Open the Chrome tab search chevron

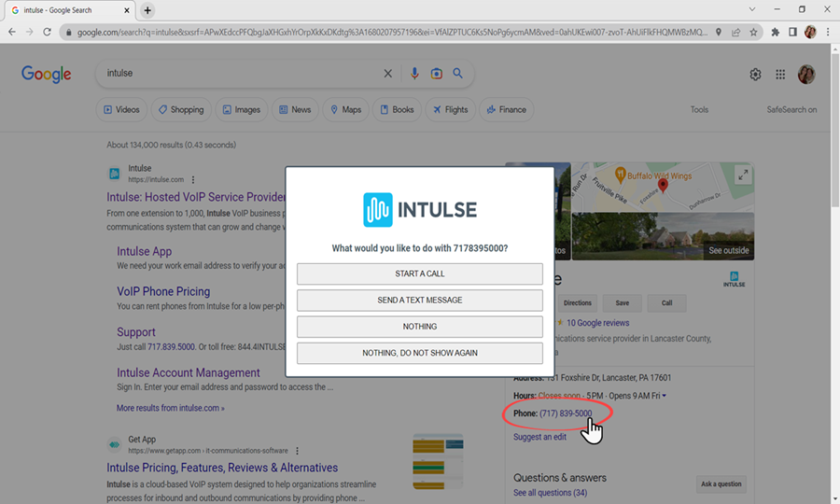click(753, 9)
